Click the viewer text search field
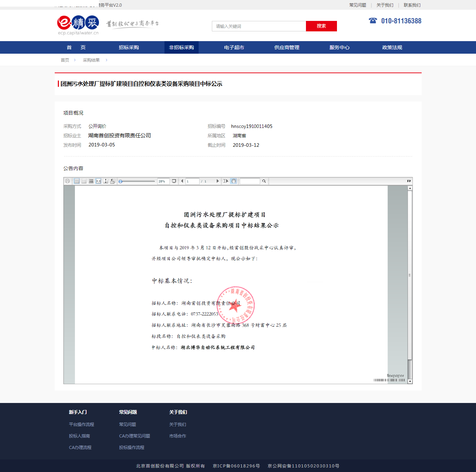Screen dimensions: 476x472 click(250, 181)
